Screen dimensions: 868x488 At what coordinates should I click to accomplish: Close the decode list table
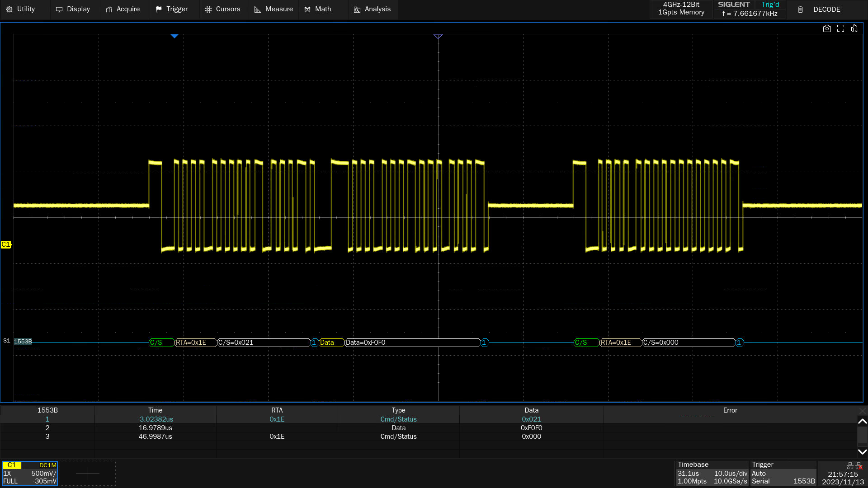862,411
